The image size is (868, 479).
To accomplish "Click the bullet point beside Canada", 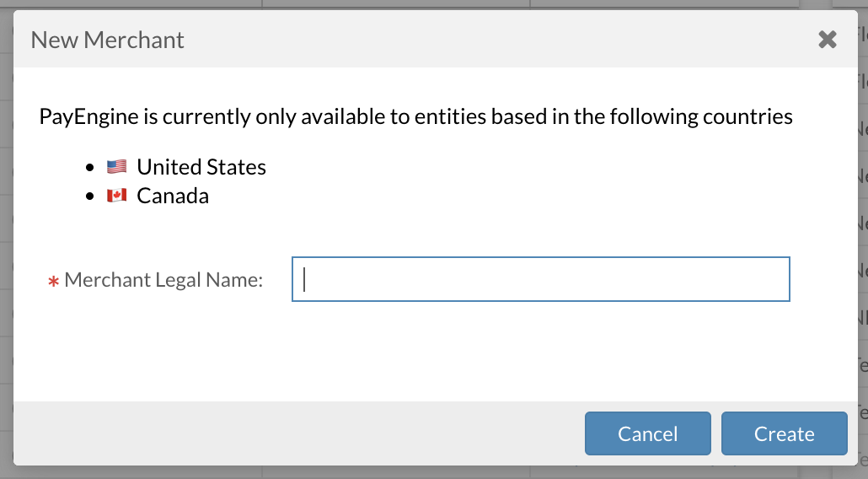I will click(x=90, y=196).
